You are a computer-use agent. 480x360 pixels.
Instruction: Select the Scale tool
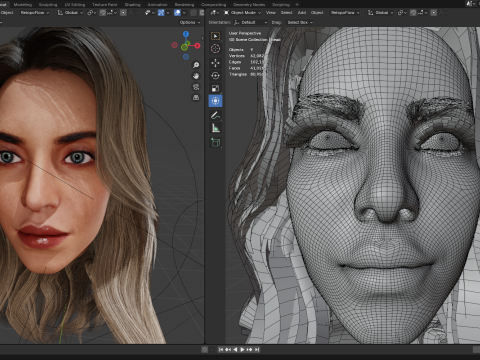click(215, 88)
